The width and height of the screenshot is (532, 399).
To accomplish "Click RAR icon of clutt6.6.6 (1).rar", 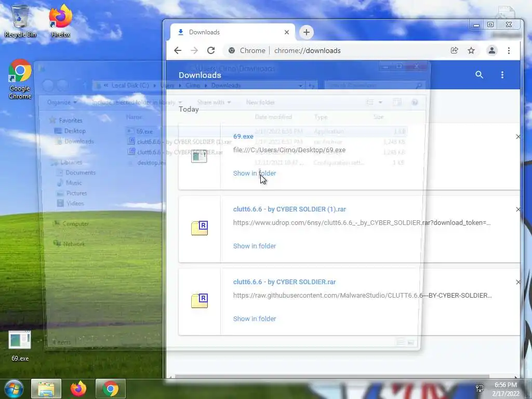I will (x=199, y=228).
